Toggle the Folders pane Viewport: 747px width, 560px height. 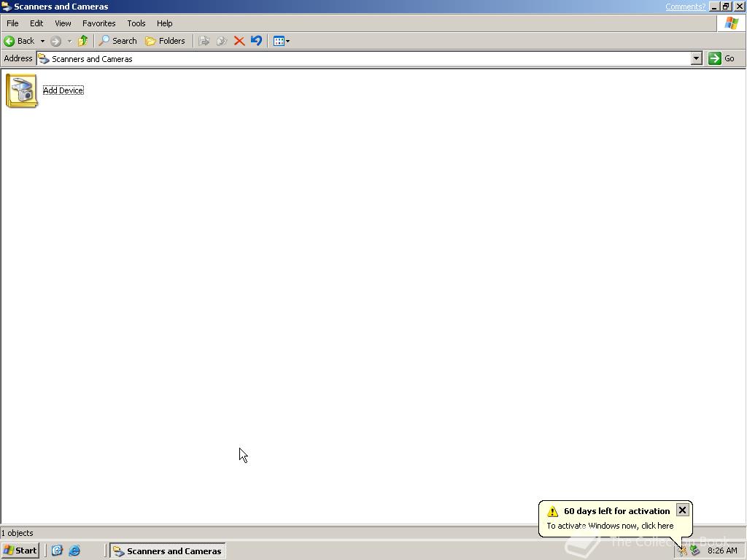coord(165,41)
